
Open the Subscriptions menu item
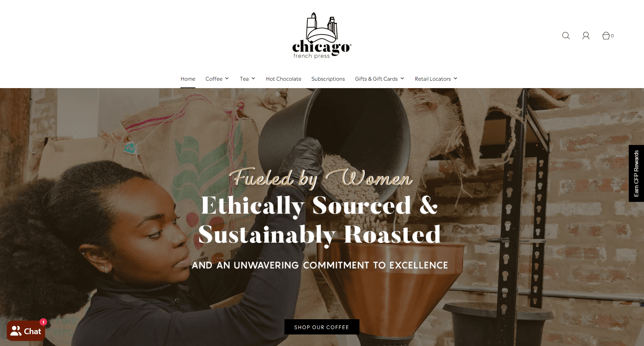point(328,79)
